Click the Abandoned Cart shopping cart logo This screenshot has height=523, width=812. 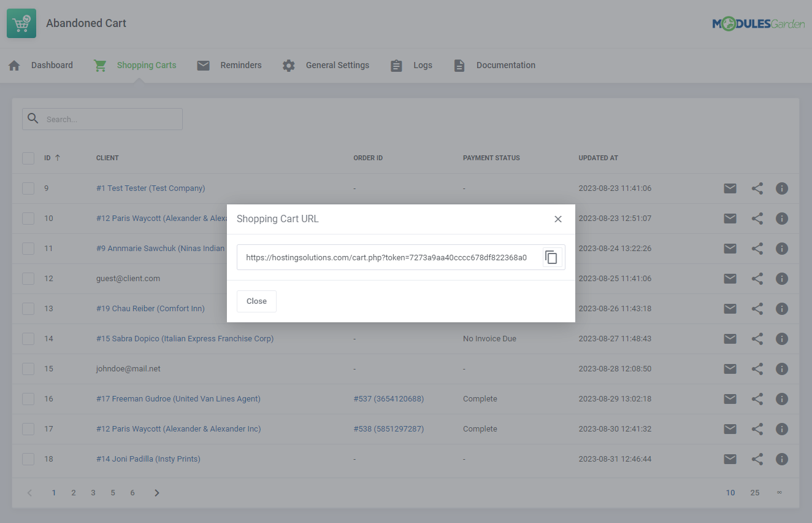[x=21, y=23]
